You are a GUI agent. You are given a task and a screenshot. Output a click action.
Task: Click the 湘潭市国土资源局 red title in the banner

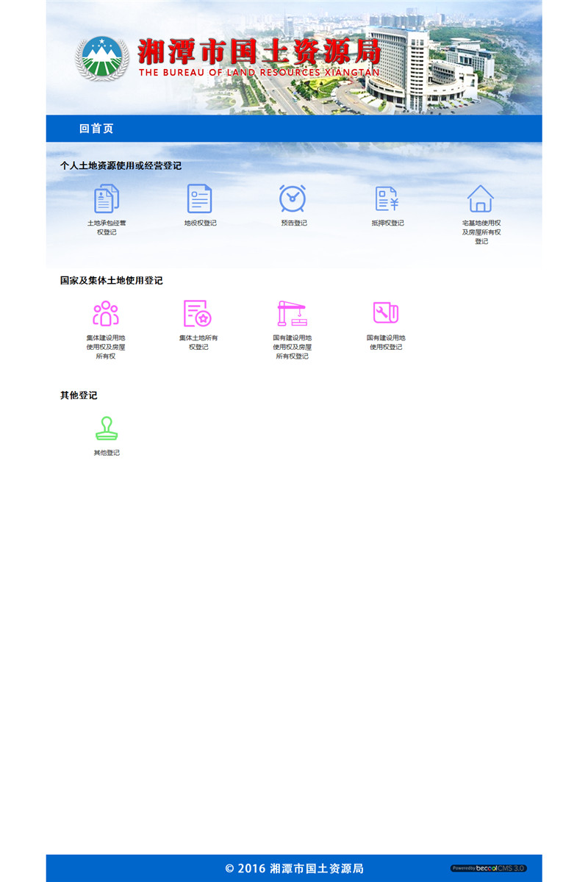click(x=259, y=51)
